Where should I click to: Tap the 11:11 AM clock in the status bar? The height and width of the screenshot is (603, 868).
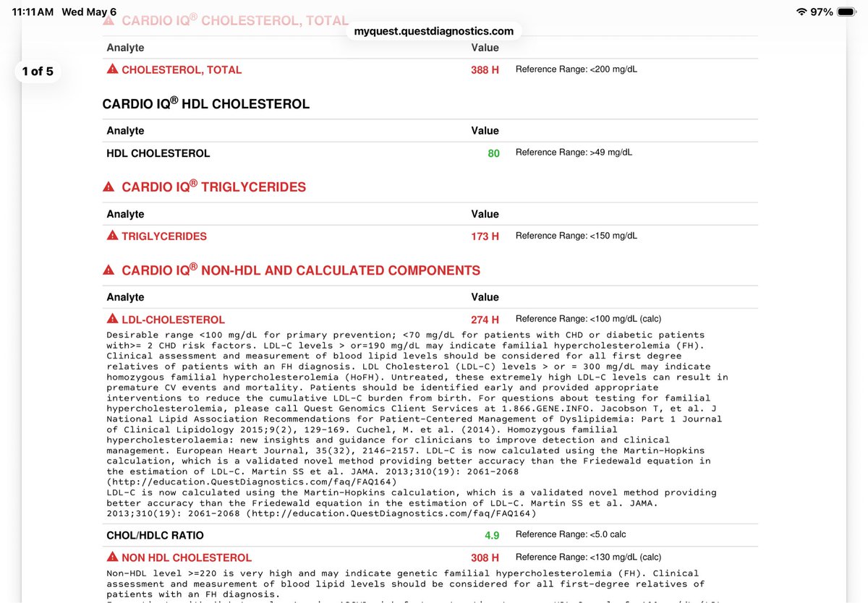click(x=33, y=12)
